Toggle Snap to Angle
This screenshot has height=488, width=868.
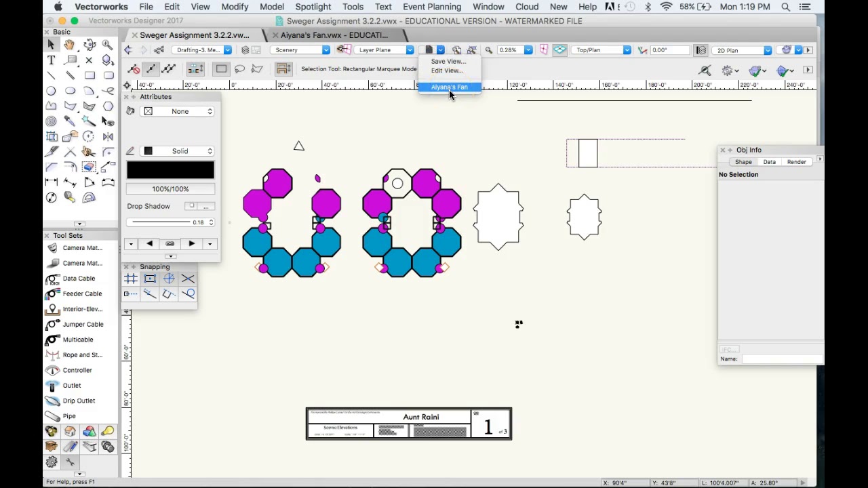(169, 279)
